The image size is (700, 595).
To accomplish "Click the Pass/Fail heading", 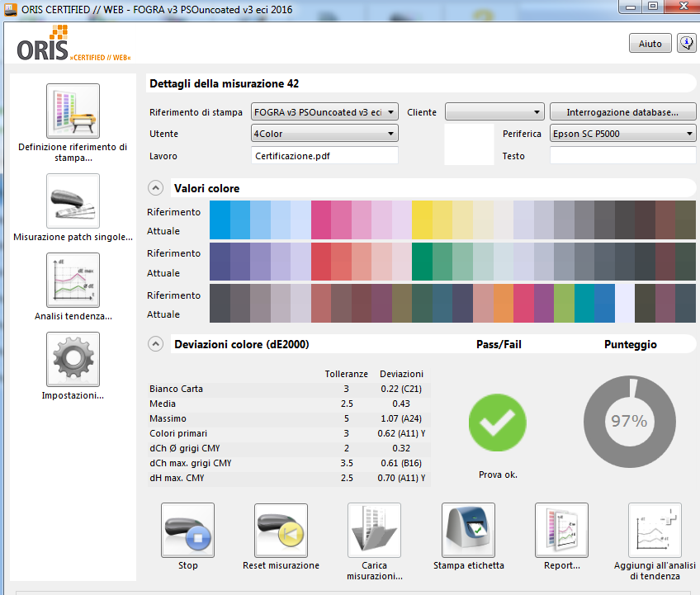I will [x=499, y=344].
